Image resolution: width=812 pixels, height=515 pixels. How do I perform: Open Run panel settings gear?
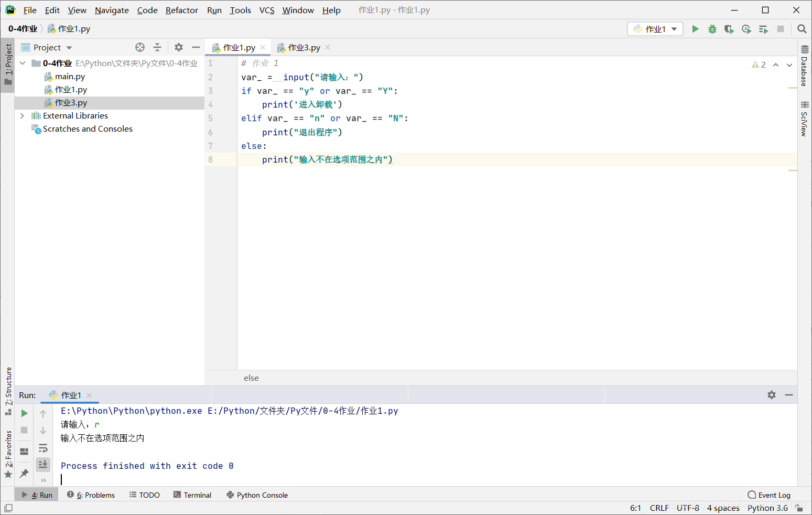click(x=772, y=395)
